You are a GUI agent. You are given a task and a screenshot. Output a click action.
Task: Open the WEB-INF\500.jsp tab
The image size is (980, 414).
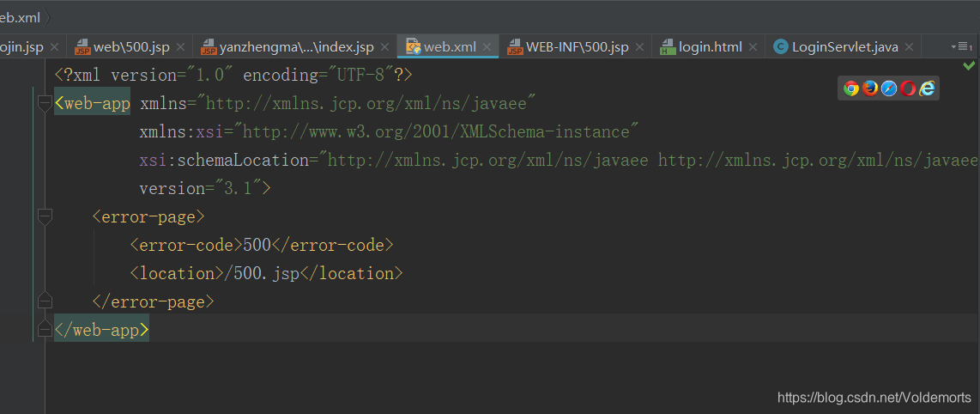pyautogui.click(x=577, y=47)
